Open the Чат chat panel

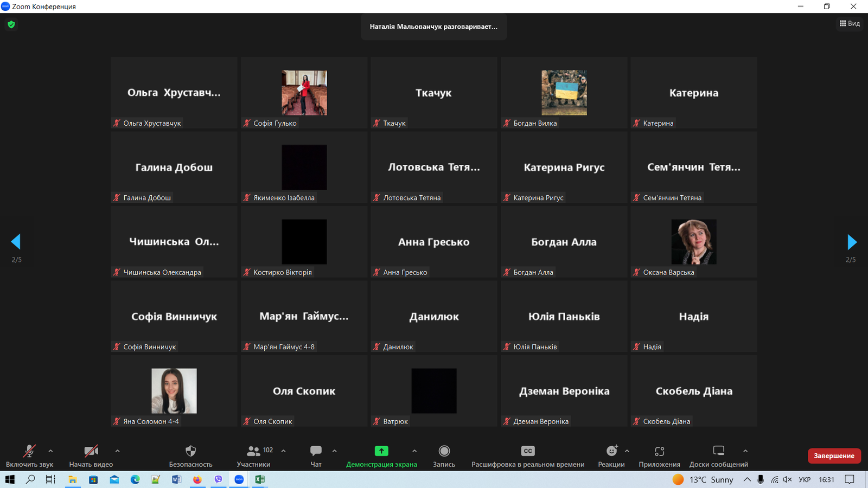pos(316,451)
